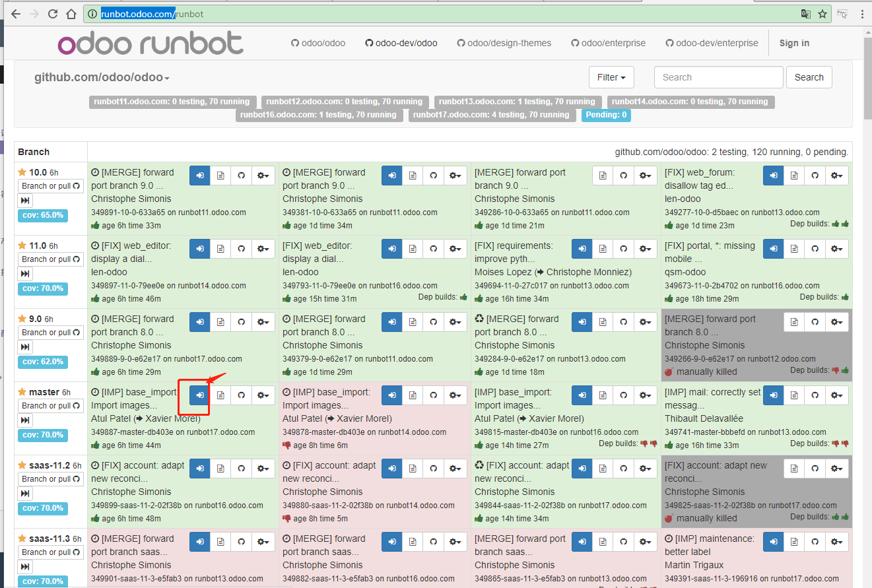The image size is (872, 588).
Task: Reload the runbot page
Action: (53, 14)
